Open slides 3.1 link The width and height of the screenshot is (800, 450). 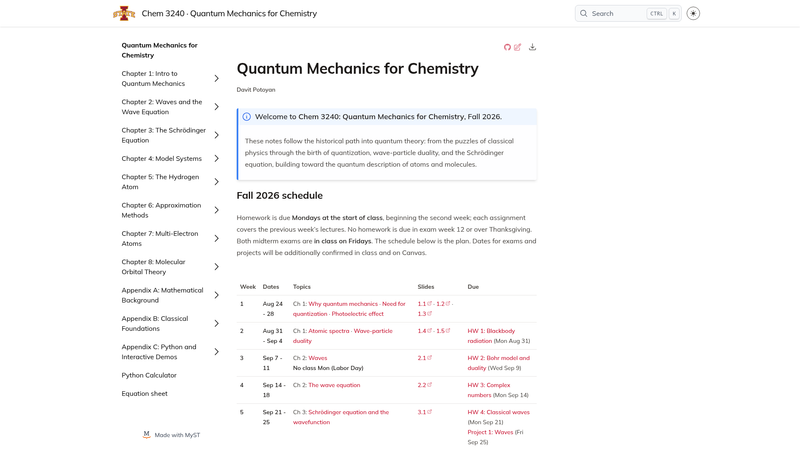(424, 412)
